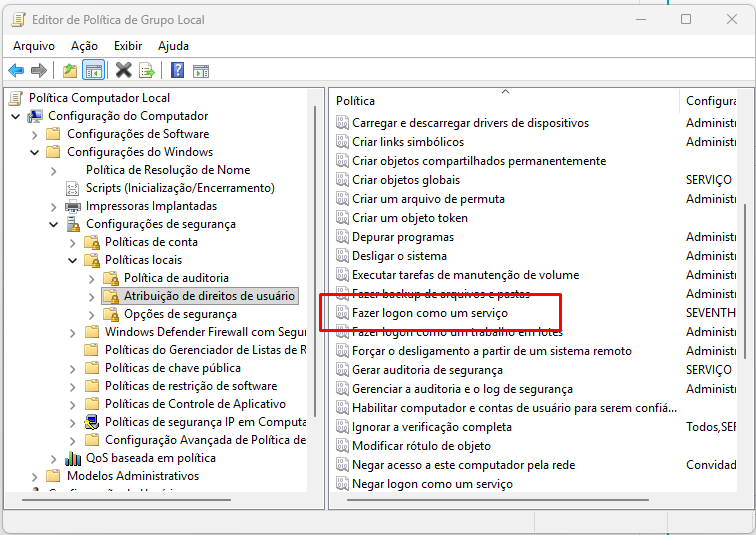Click the Back arrow toolbar icon
756x535 pixels.
tap(16, 70)
